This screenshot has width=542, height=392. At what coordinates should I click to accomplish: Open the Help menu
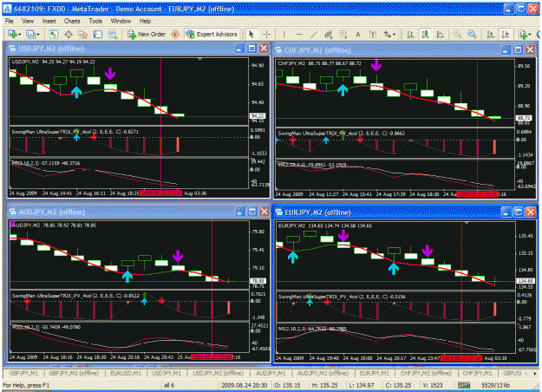(x=145, y=21)
